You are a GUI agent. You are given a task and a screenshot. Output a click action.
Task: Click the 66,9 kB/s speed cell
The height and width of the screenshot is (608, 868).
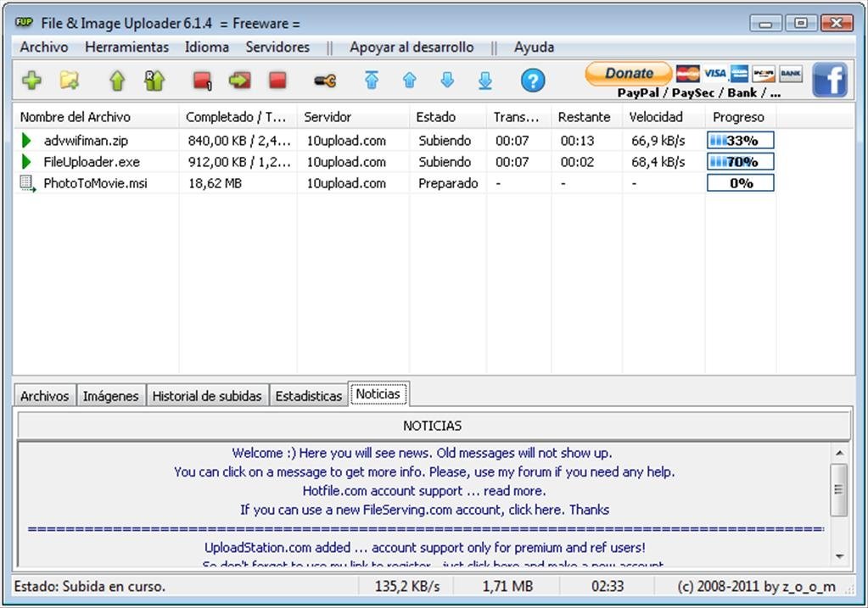[658, 141]
